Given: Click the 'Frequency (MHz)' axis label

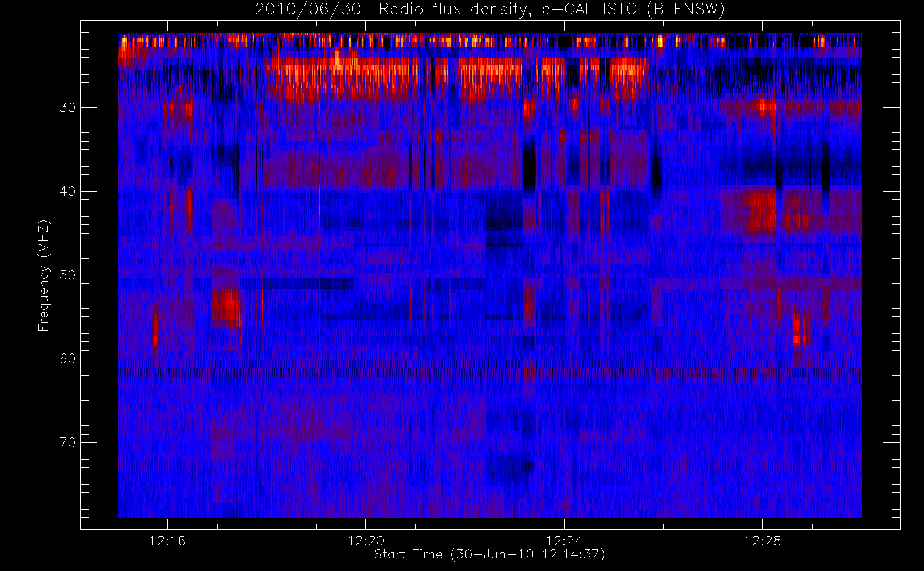Looking at the screenshot, I should (x=43, y=275).
